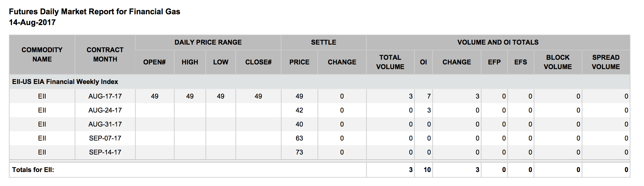This screenshot has width=644, height=186.
Task: Select the HIGH column header
Action: tap(190, 62)
